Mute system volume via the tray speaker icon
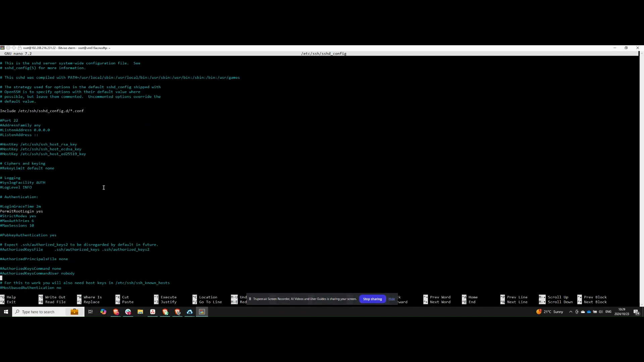 pyautogui.click(x=600, y=312)
